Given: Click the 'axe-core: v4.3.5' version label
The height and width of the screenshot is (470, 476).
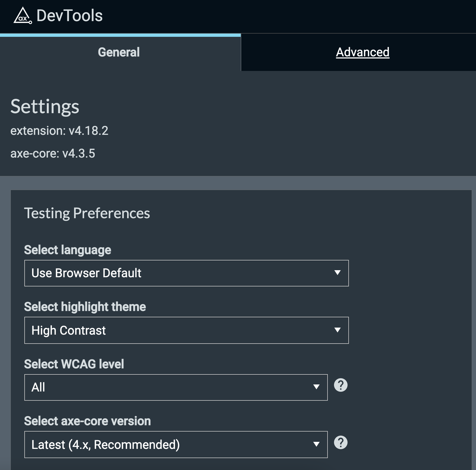Looking at the screenshot, I should tap(53, 154).
